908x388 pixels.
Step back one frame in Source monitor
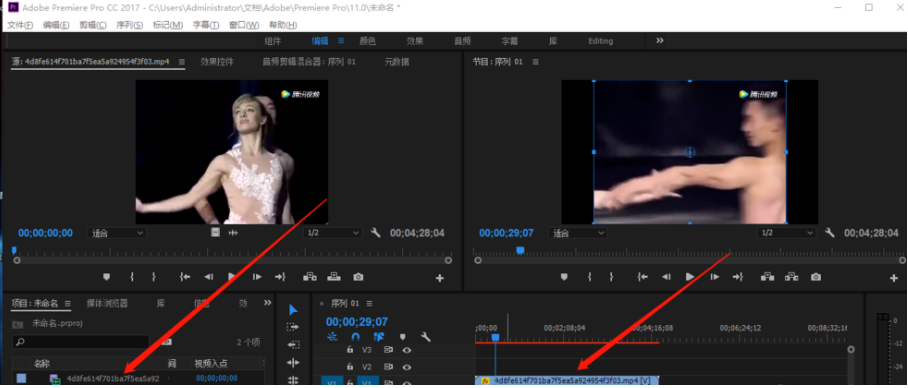(x=208, y=277)
